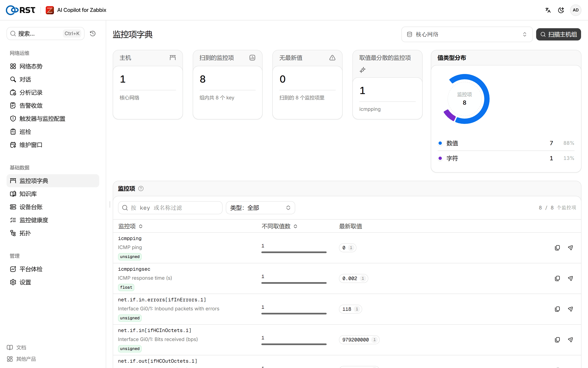Viewport: 588px width, 368px height.
Task: Open 设置 in sidebar
Action: point(53,282)
